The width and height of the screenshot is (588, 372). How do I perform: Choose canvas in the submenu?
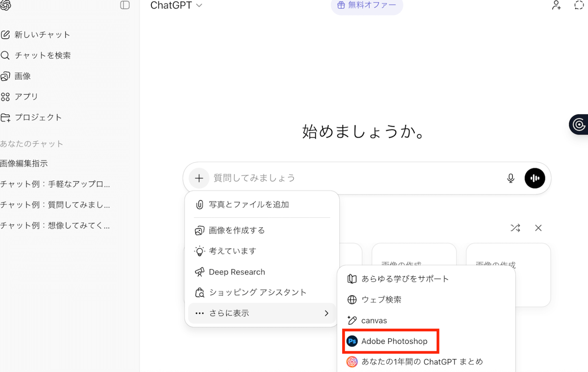pos(374,320)
